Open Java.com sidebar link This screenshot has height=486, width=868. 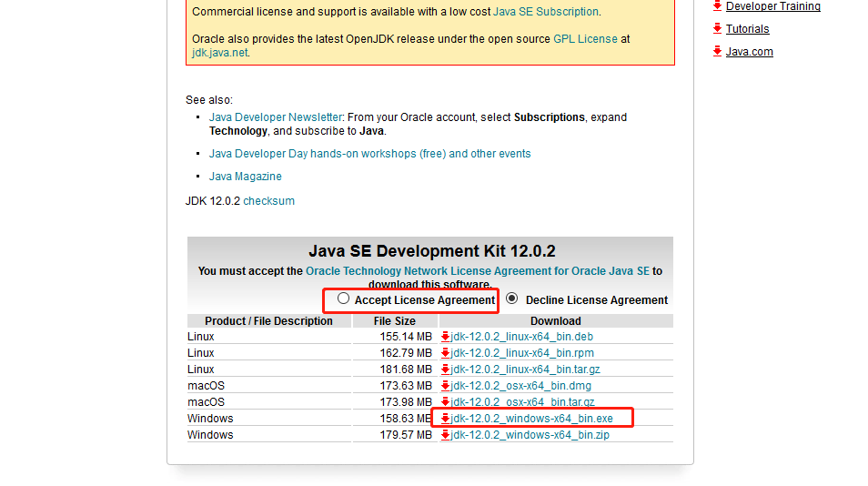pyautogui.click(x=749, y=52)
